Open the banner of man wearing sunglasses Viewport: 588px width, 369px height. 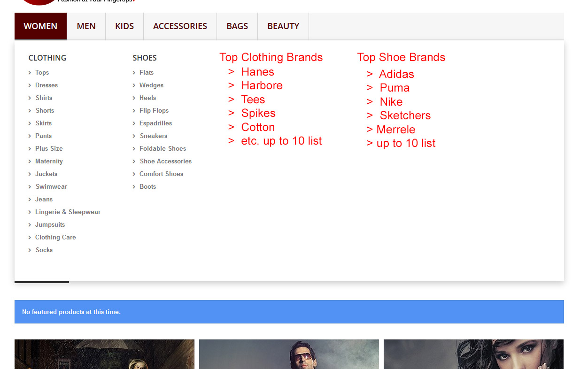[x=289, y=354]
